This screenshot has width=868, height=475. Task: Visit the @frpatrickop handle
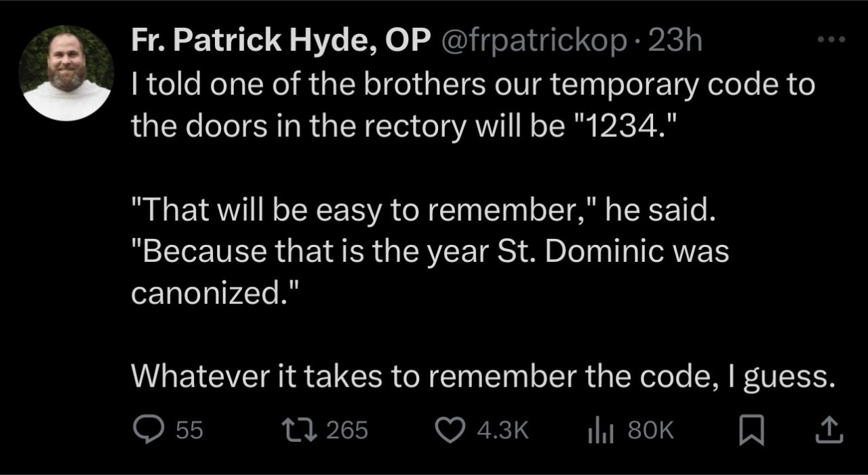[535, 42]
